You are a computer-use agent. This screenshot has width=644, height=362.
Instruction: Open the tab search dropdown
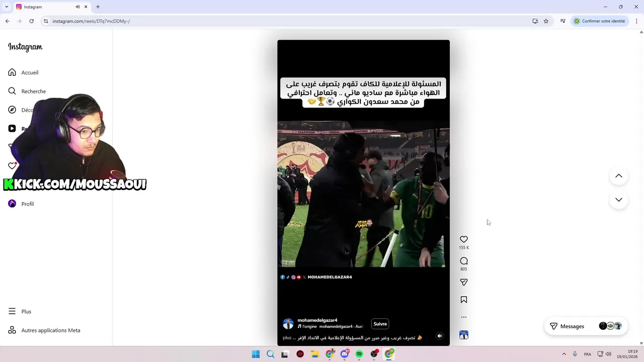7,7
